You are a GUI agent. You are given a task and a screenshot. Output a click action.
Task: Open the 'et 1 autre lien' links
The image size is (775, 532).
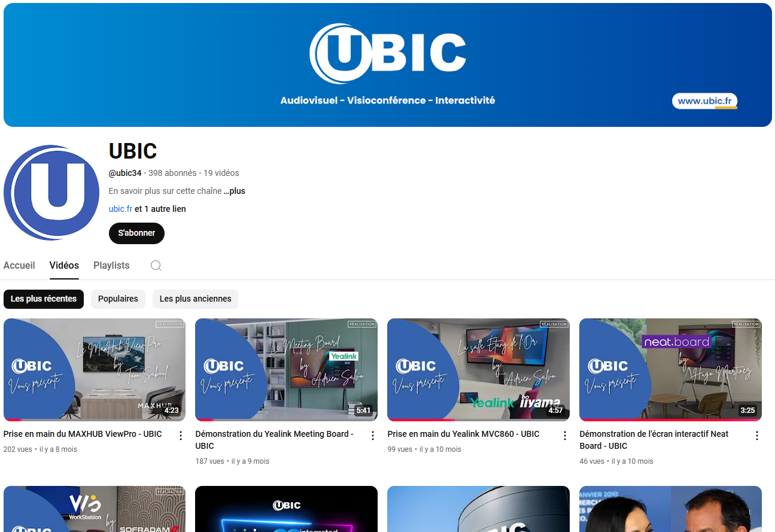(x=160, y=209)
